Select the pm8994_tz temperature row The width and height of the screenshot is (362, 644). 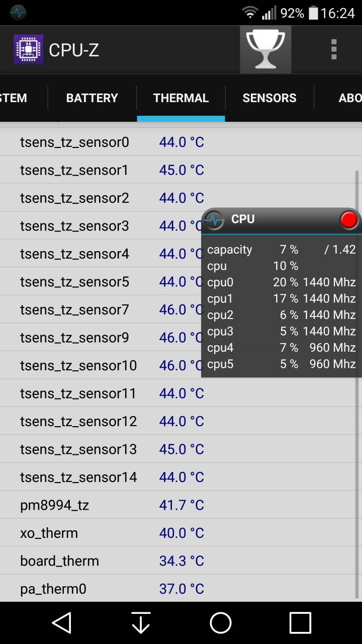[x=101, y=505]
